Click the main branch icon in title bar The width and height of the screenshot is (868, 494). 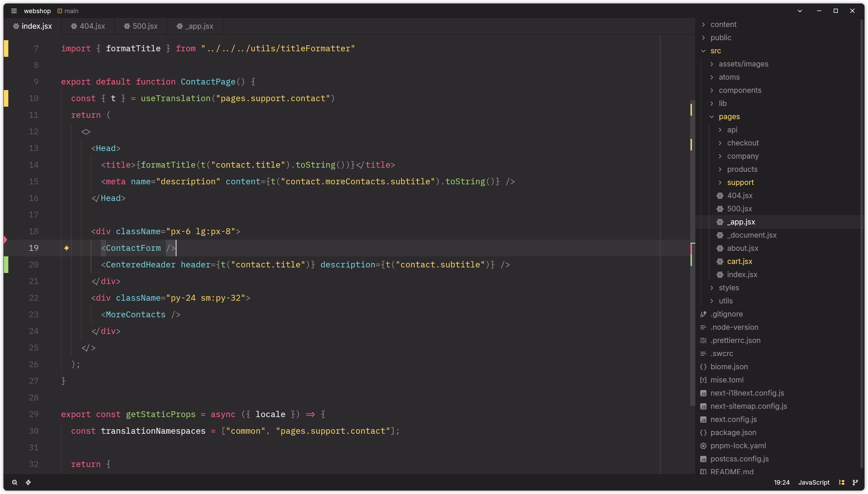[60, 11]
